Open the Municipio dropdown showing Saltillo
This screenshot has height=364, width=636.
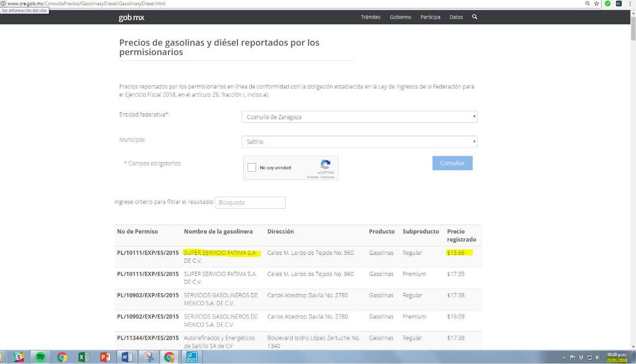(x=359, y=142)
